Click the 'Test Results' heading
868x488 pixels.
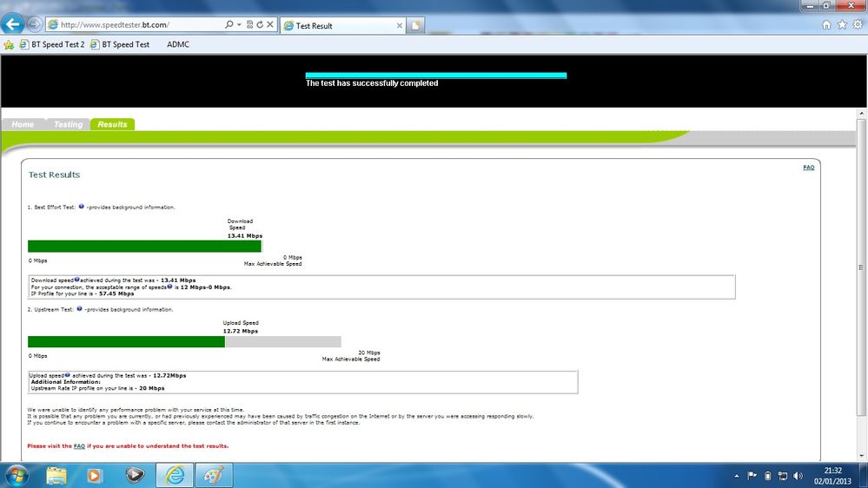click(x=54, y=175)
